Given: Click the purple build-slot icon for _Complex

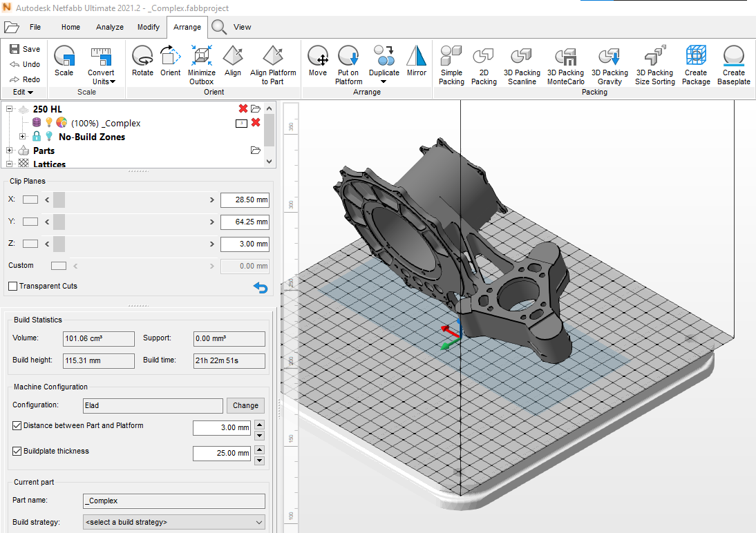Looking at the screenshot, I should point(37,122).
